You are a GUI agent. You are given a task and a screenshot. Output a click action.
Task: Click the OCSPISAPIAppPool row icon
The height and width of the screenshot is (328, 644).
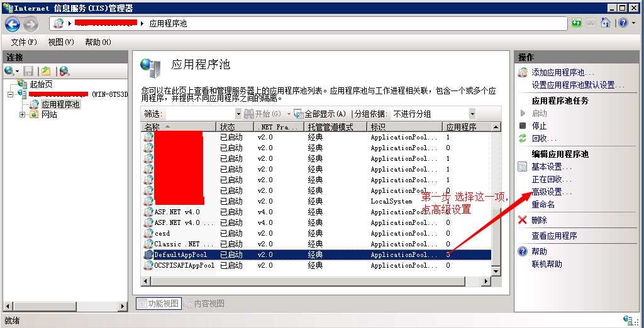tap(148, 265)
